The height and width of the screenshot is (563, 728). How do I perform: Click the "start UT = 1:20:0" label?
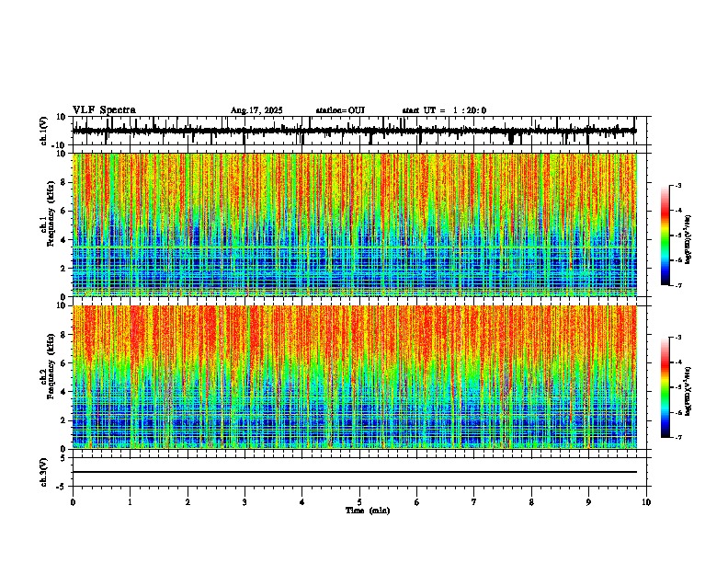(x=444, y=110)
